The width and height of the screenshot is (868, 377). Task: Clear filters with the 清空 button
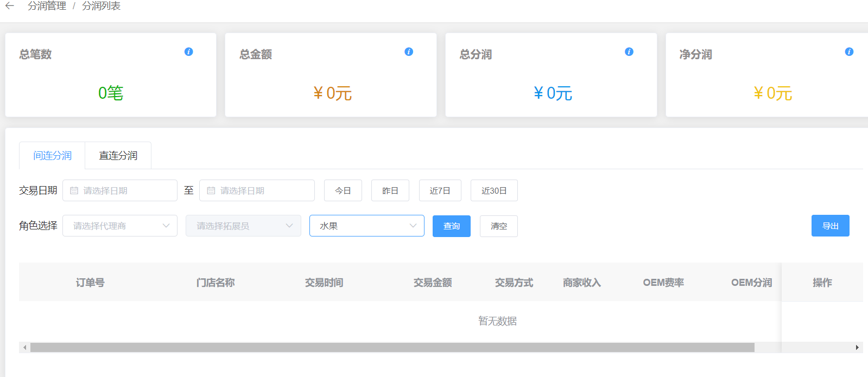(x=498, y=226)
